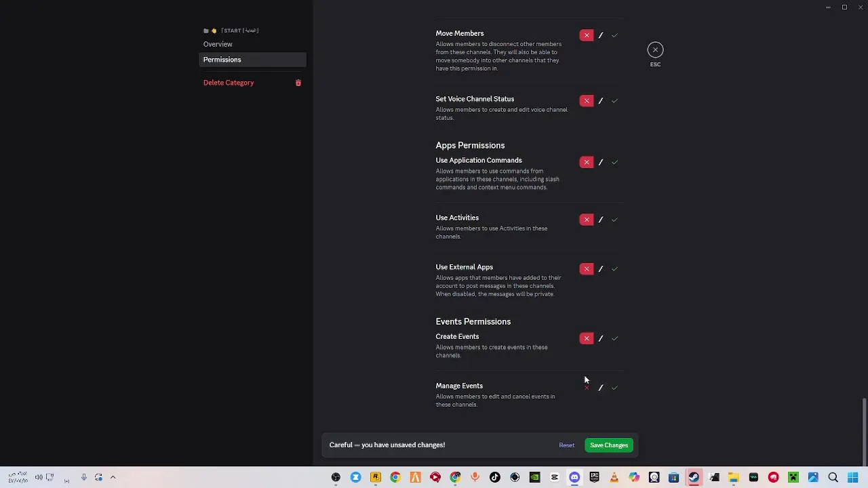Image resolution: width=868 pixels, height=488 pixels.
Task: Allow Move Members with the checkmark
Action: 614,35
